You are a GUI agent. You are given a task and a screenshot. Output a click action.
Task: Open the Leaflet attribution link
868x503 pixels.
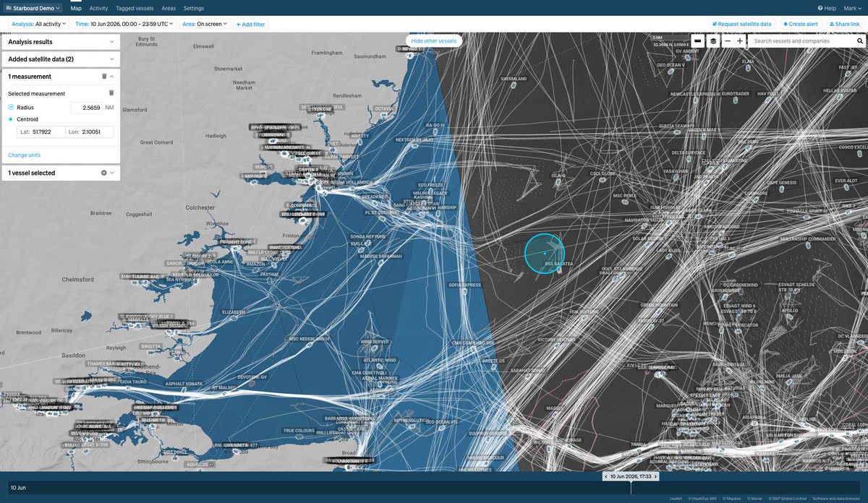(x=675, y=499)
